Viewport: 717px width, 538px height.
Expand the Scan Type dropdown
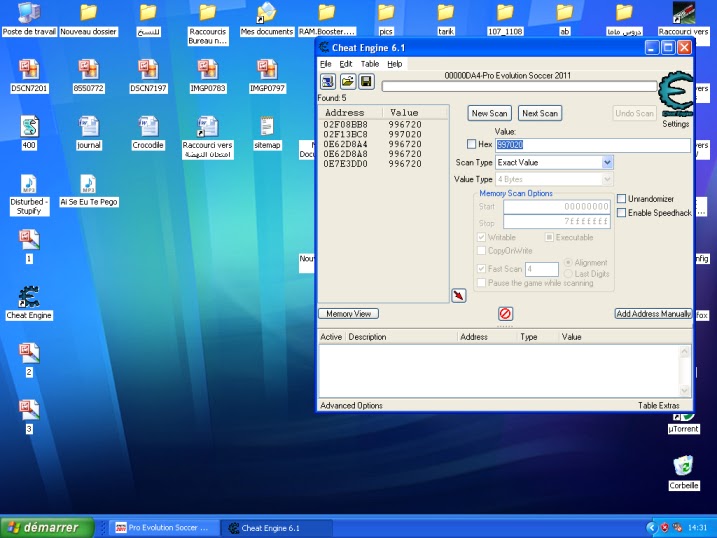607,162
